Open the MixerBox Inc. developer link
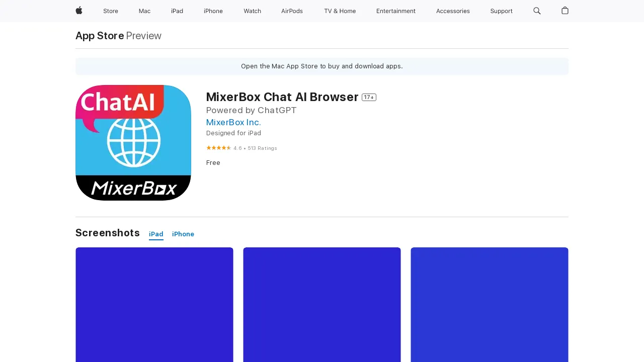 233,122
